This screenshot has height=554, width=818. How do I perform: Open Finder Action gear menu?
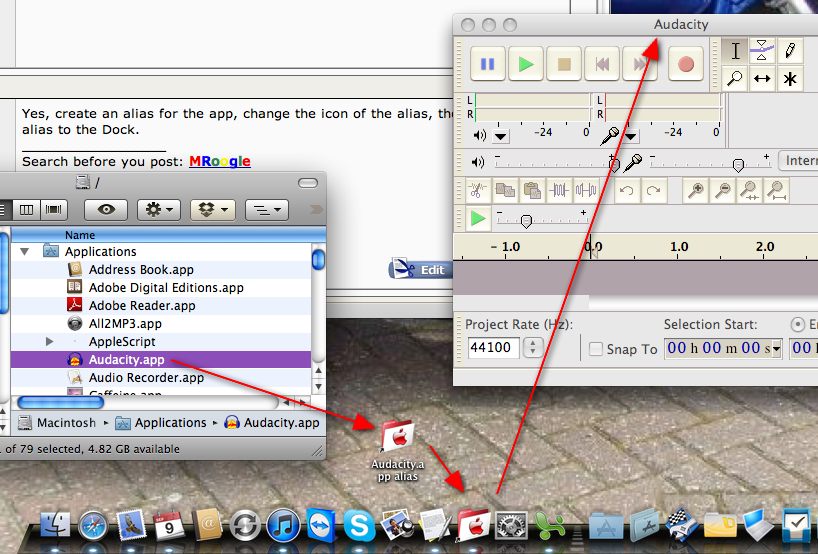[x=159, y=210]
